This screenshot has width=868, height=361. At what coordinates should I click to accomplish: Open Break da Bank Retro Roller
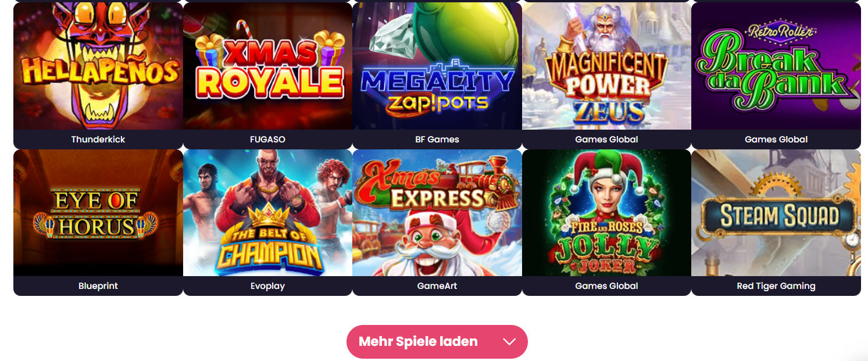click(x=776, y=66)
